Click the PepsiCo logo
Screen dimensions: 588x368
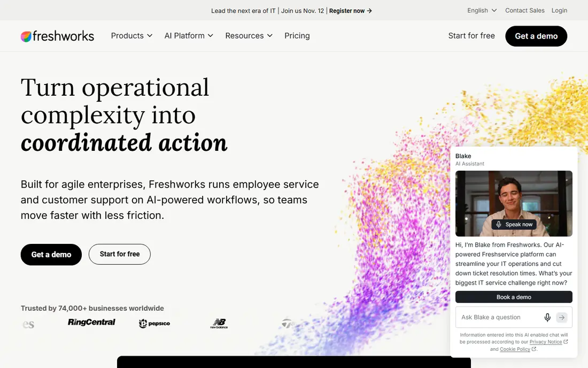(x=154, y=324)
